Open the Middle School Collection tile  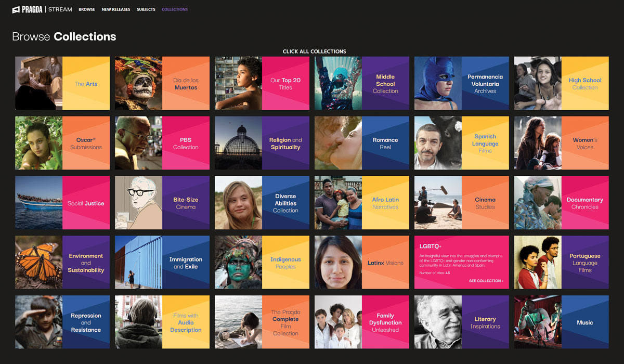[385, 84]
